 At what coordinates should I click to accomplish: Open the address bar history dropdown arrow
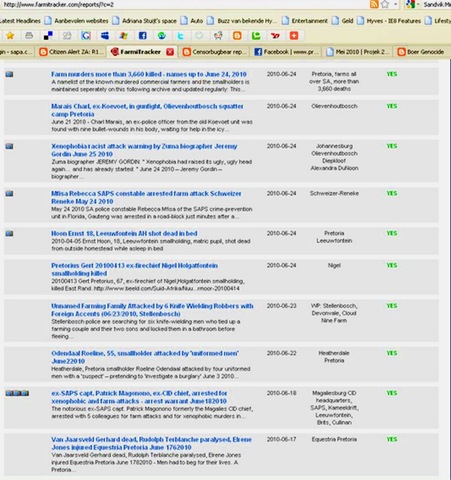(395, 4)
